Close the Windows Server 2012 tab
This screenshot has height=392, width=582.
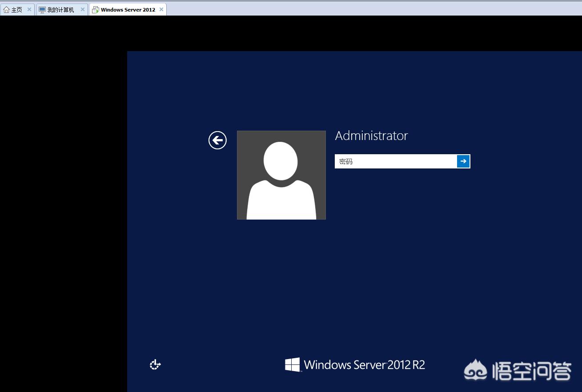[x=161, y=9]
